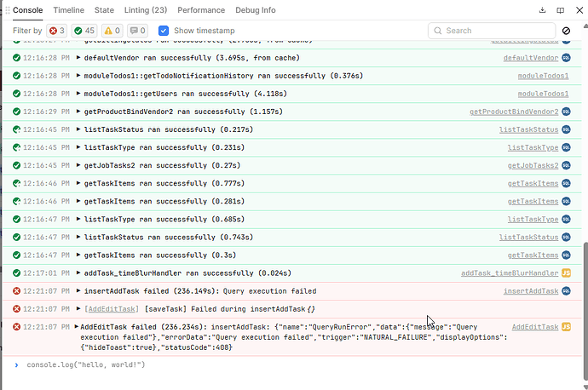Click the green check icon on getJobTasks2 row

coord(16,165)
